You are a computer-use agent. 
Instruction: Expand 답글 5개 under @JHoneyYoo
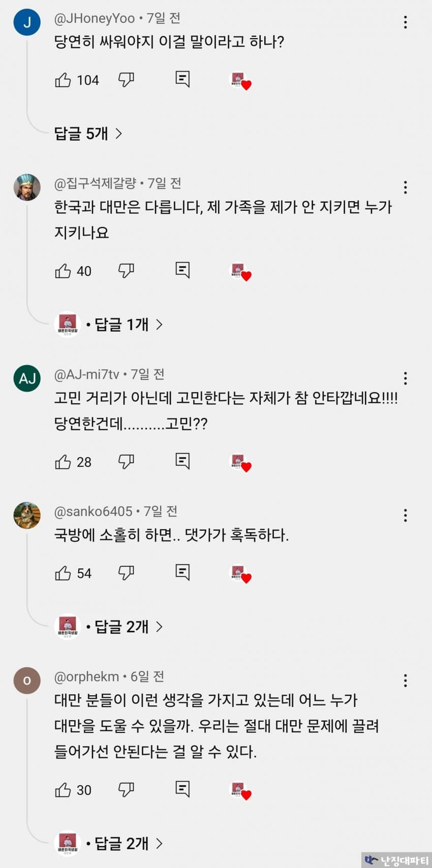pyautogui.click(x=88, y=134)
